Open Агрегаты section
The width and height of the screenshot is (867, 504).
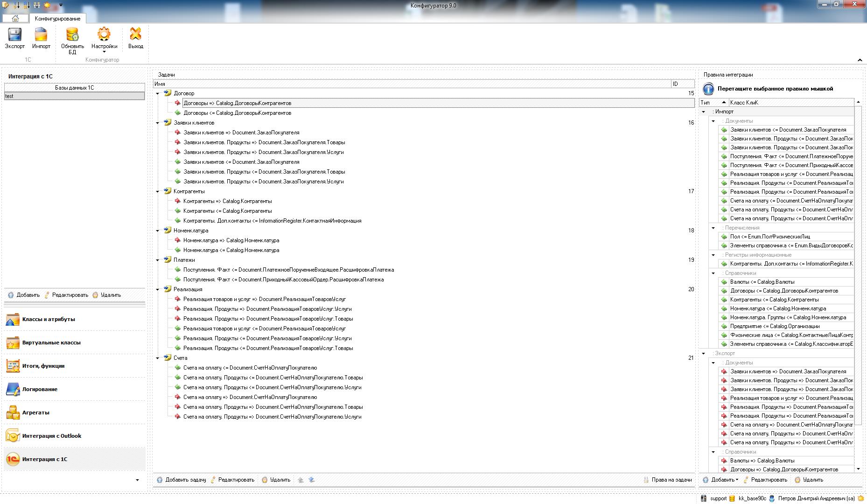[x=75, y=413]
